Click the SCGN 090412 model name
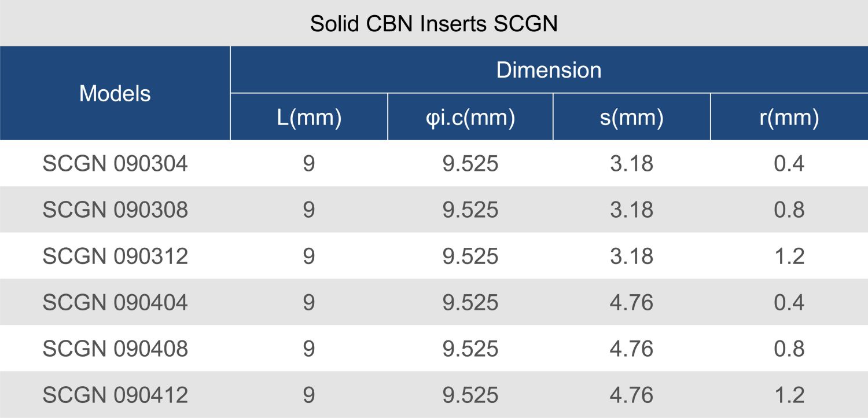Viewport: 868px width, 418px height. tap(115, 395)
